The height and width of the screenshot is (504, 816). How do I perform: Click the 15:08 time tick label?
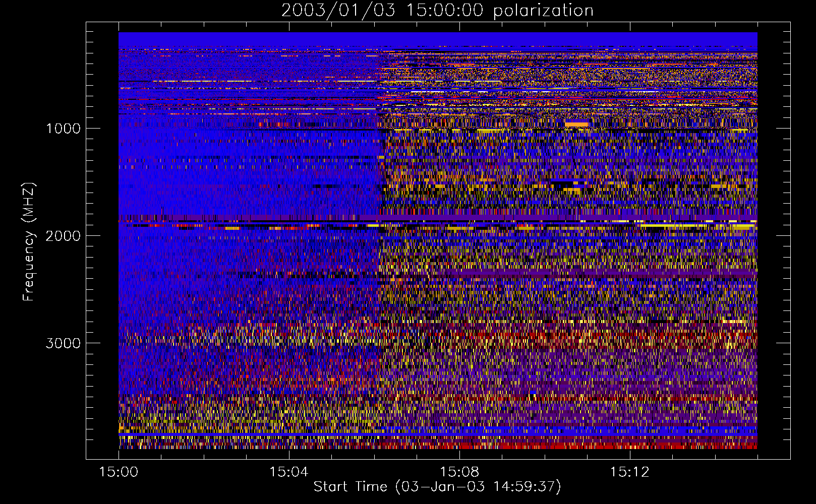point(459,472)
